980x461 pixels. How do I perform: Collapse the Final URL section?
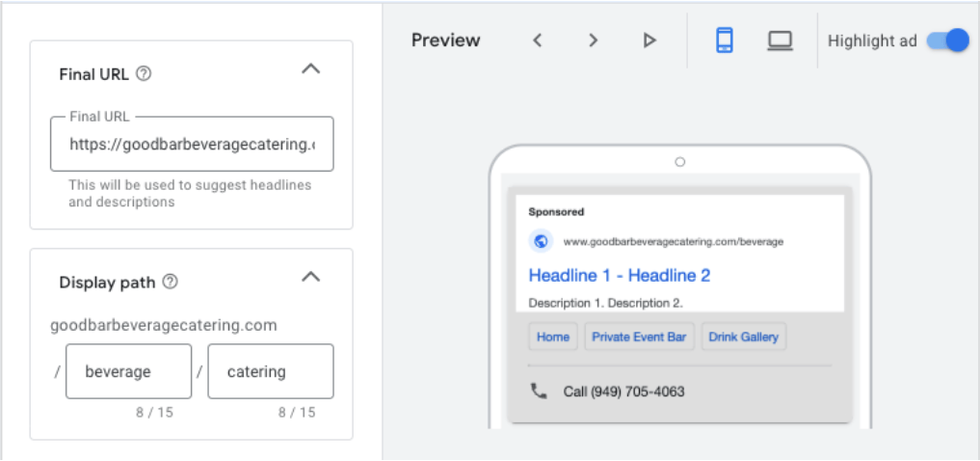click(310, 69)
